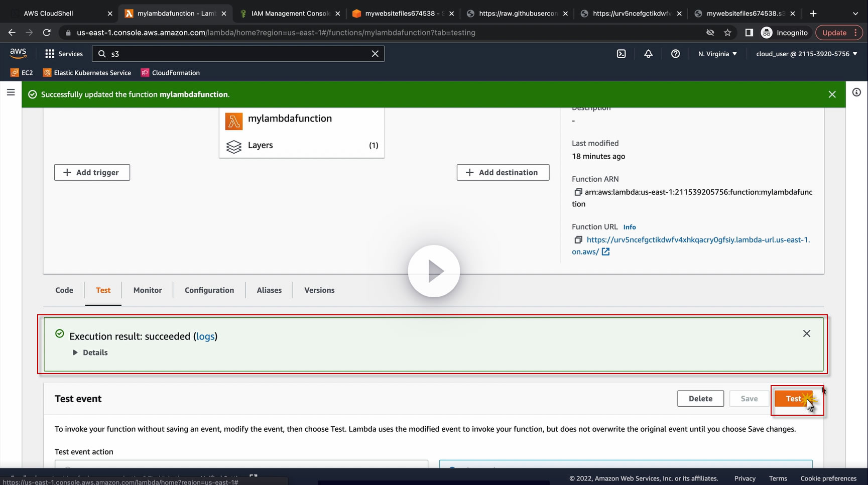Open the Layers row in function overview

pyautogui.click(x=302, y=146)
